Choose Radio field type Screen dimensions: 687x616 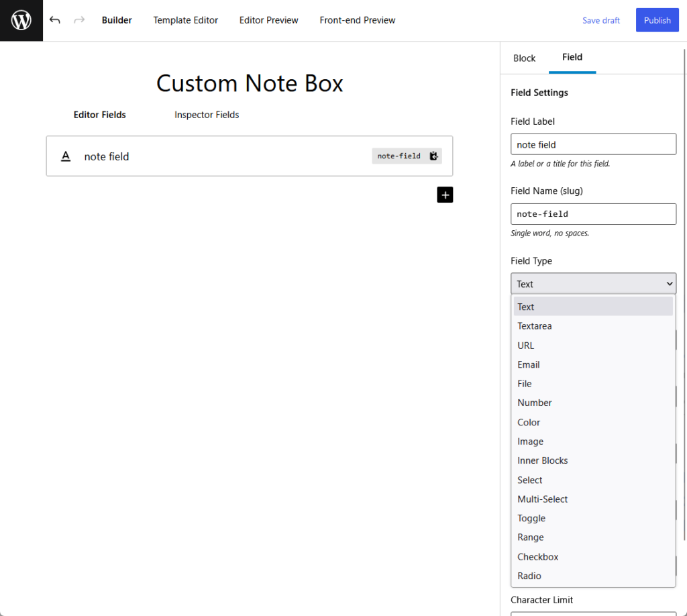pos(593,576)
